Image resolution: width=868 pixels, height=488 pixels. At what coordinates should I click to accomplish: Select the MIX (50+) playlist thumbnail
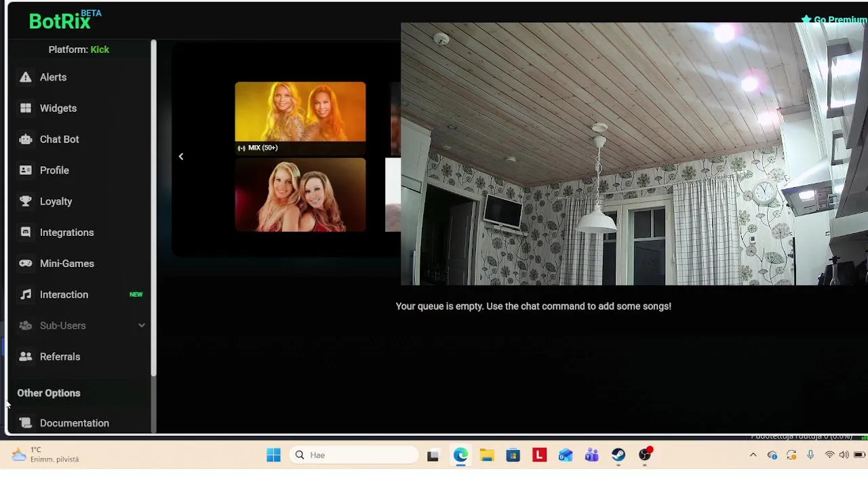(300, 118)
